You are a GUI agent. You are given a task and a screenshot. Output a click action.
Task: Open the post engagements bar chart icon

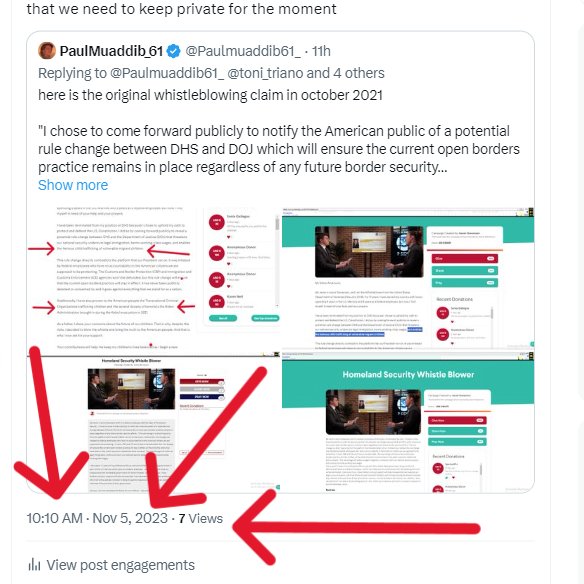(34, 565)
